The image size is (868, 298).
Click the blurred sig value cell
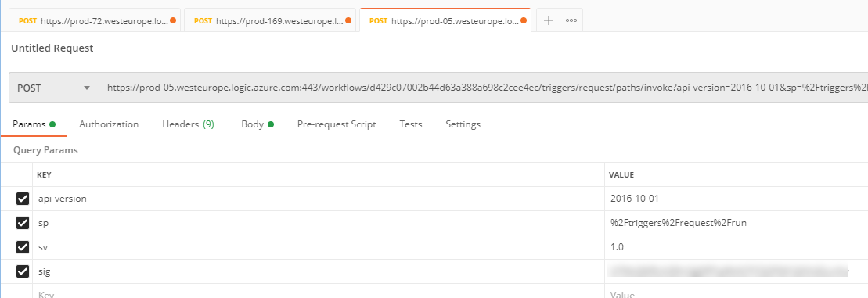pyautogui.click(x=737, y=271)
